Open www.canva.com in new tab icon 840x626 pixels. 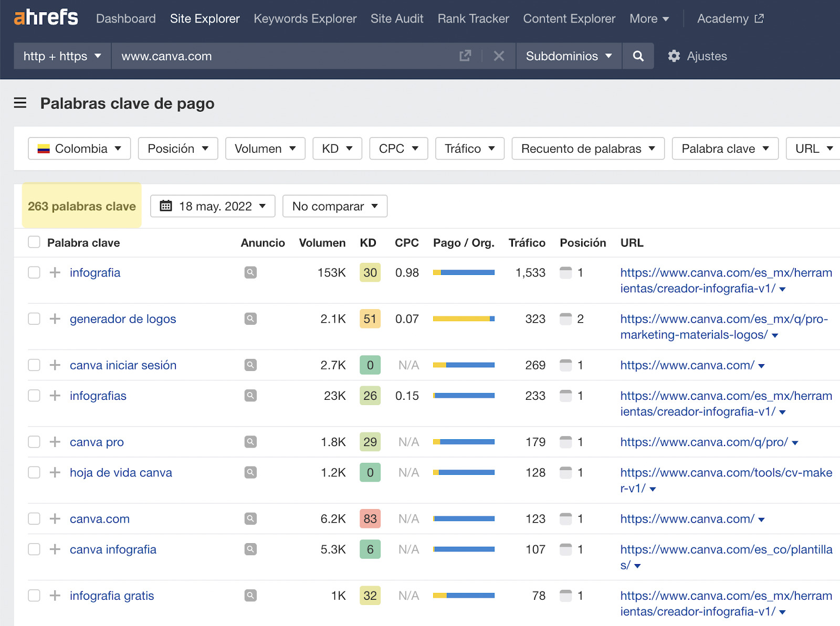click(465, 56)
